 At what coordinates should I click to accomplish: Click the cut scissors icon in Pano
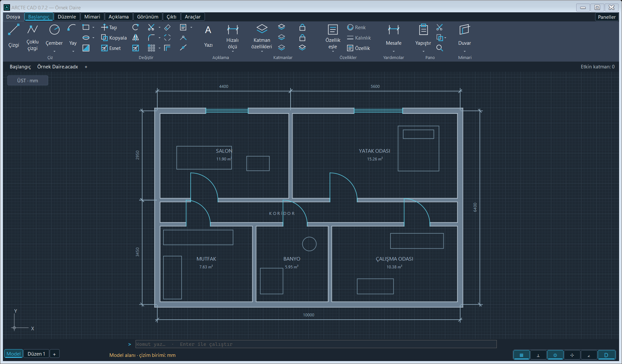click(x=439, y=27)
